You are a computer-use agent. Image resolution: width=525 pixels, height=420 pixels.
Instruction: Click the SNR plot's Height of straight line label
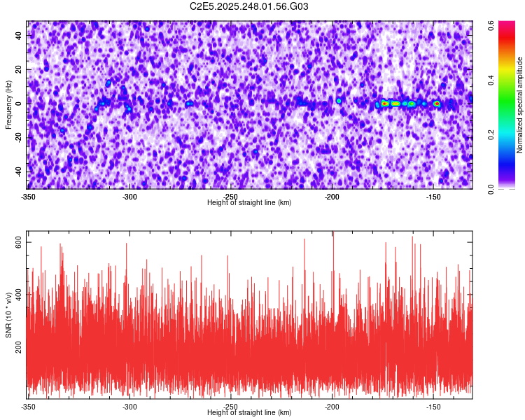[x=249, y=412]
